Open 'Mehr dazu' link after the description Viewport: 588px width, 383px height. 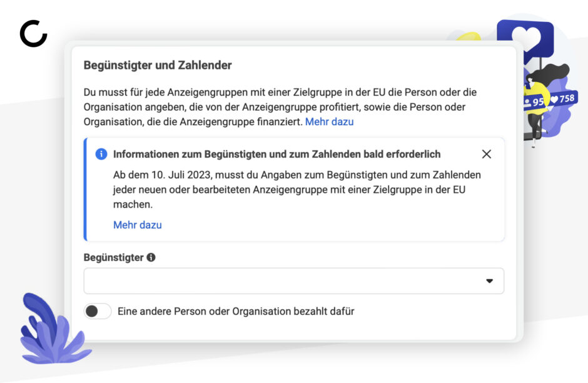[329, 122]
